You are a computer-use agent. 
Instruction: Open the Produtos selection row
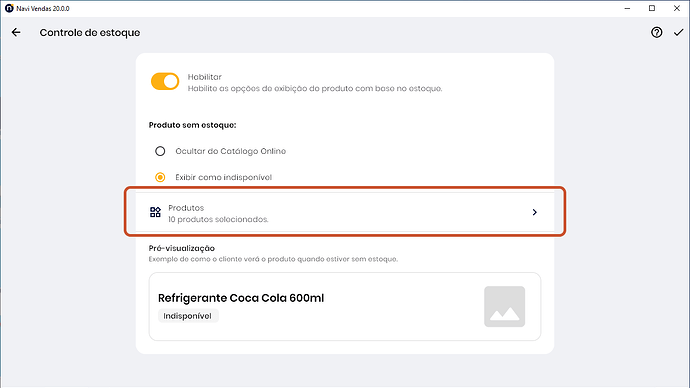(345, 212)
